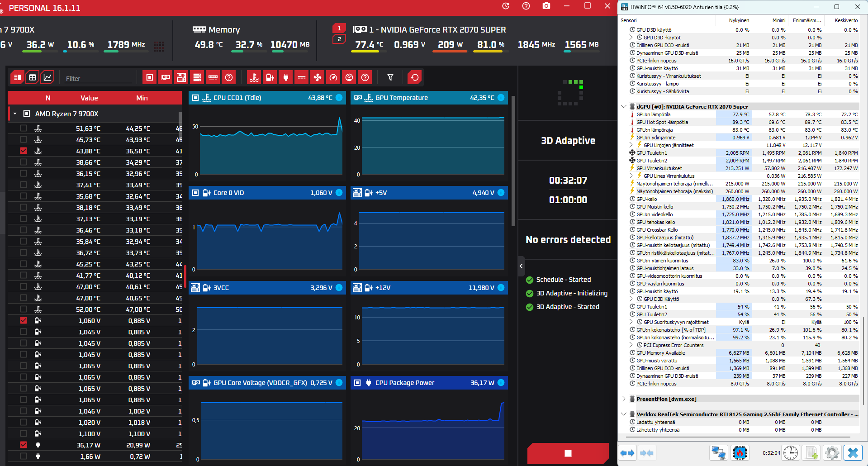The height and width of the screenshot is (466, 868).
Task: Click the Filter input field
Action: point(98,78)
